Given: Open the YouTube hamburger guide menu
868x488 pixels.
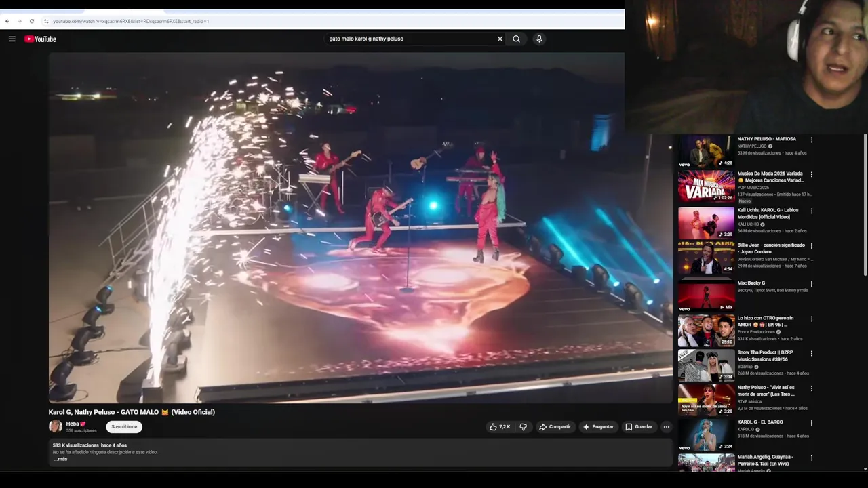Looking at the screenshot, I should (12, 39).
